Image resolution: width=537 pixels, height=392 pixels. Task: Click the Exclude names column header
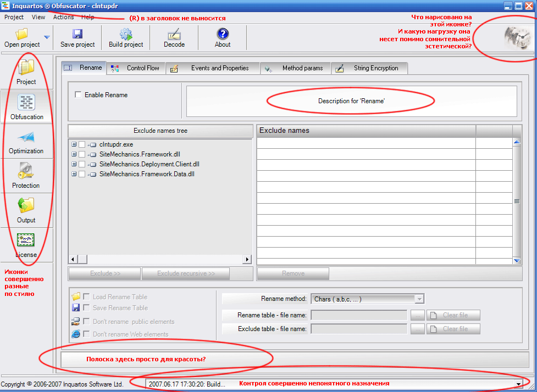point(366,131)
